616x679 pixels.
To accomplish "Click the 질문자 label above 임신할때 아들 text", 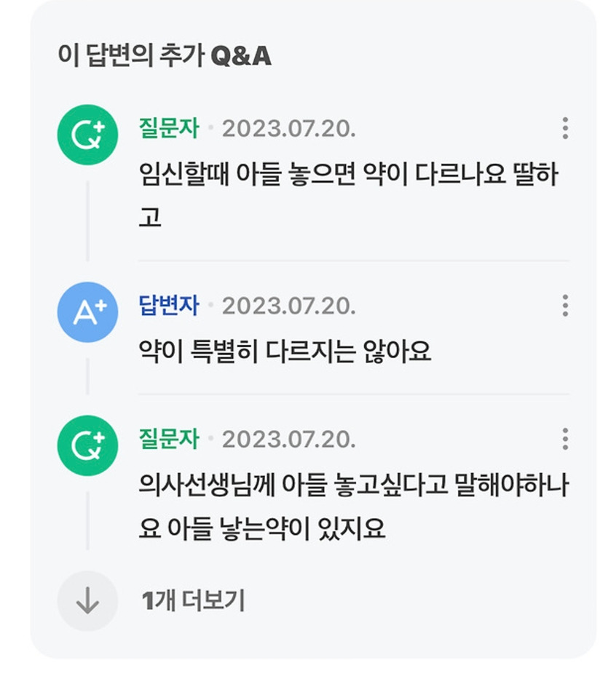I will pyautogui.click(x=168, y=128).
